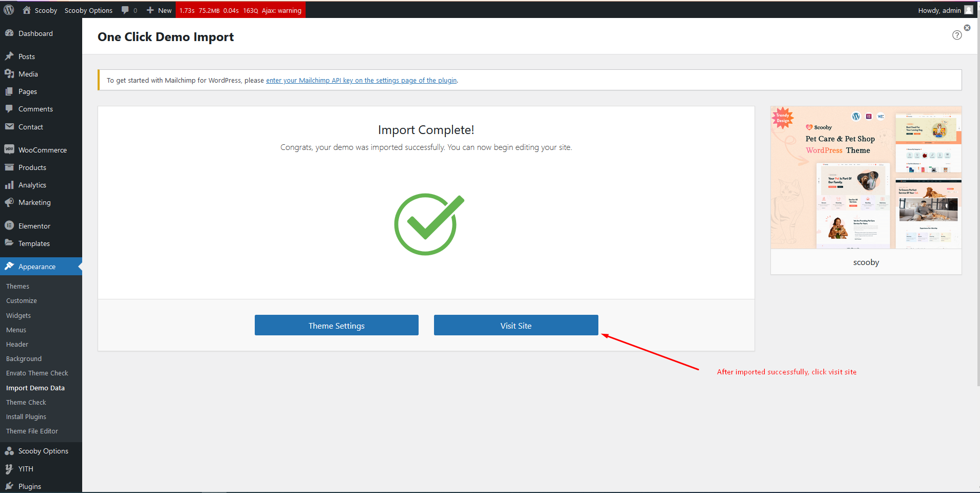The width and height of the screenshot is (980, 493).
Task: Click the scooby demo preview thumbnail
Action: [866, 178]
